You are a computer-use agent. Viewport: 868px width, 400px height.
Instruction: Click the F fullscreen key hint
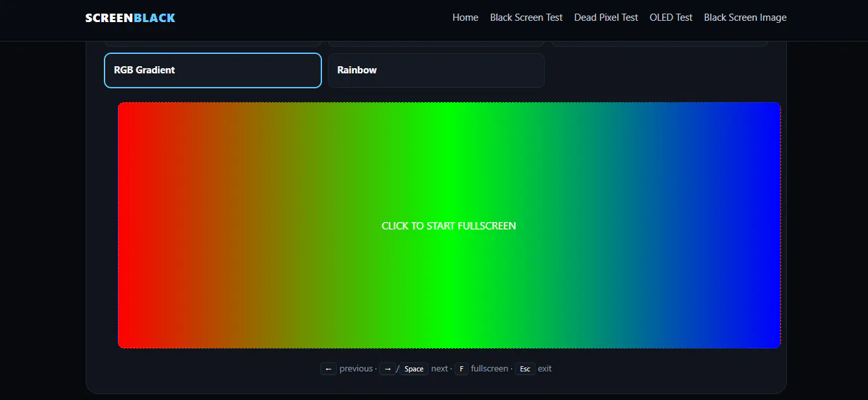(461, 369)
